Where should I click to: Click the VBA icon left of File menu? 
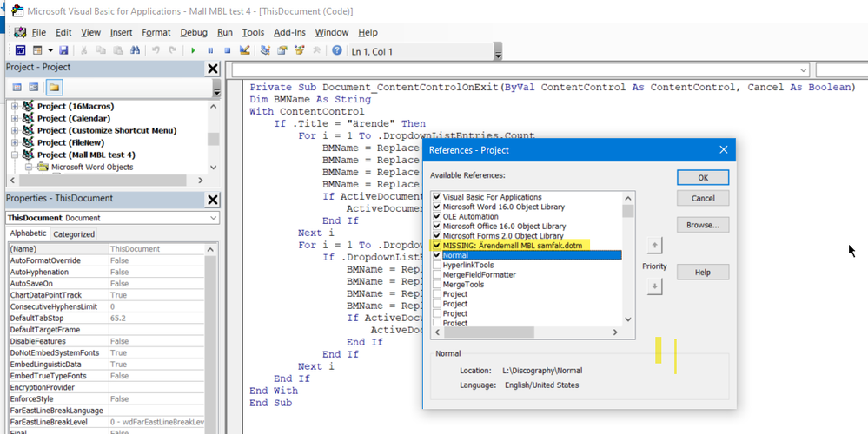pyautogui.click(x=20, y=32)
